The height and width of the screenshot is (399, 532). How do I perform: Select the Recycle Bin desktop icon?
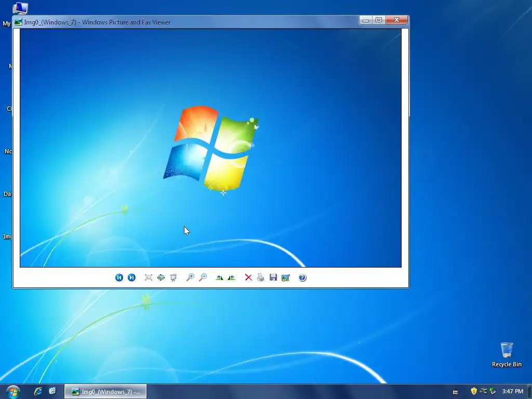click(507, 354)
